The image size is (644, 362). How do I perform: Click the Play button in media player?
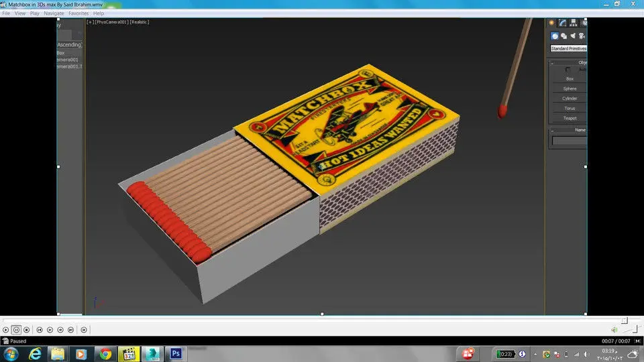pos(5,330)
